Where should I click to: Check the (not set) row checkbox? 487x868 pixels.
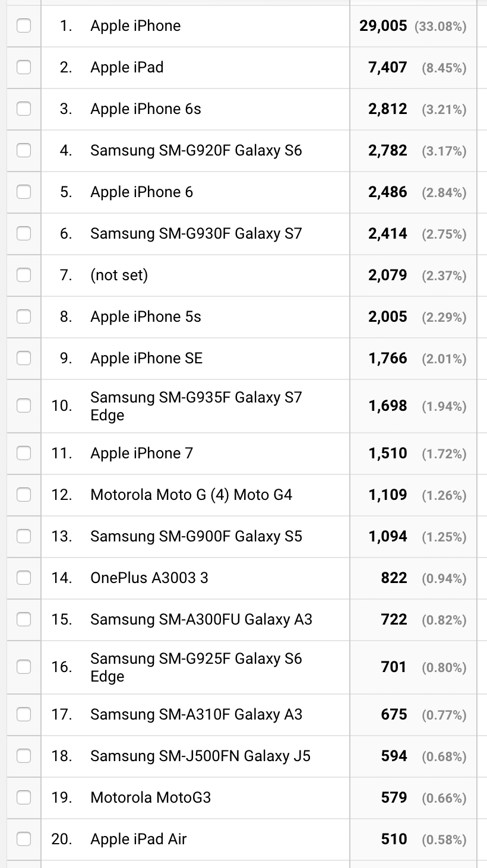click(24, 275)
